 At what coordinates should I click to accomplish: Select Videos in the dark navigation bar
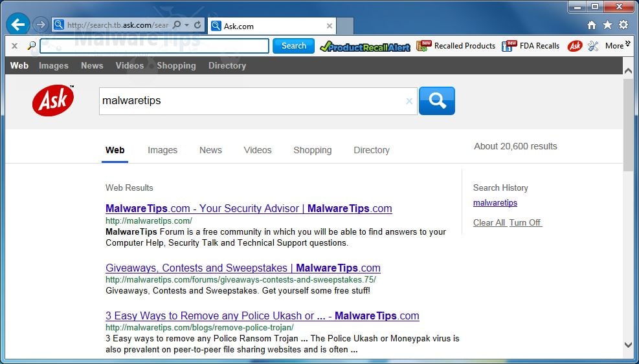click(x=129, y=65)
